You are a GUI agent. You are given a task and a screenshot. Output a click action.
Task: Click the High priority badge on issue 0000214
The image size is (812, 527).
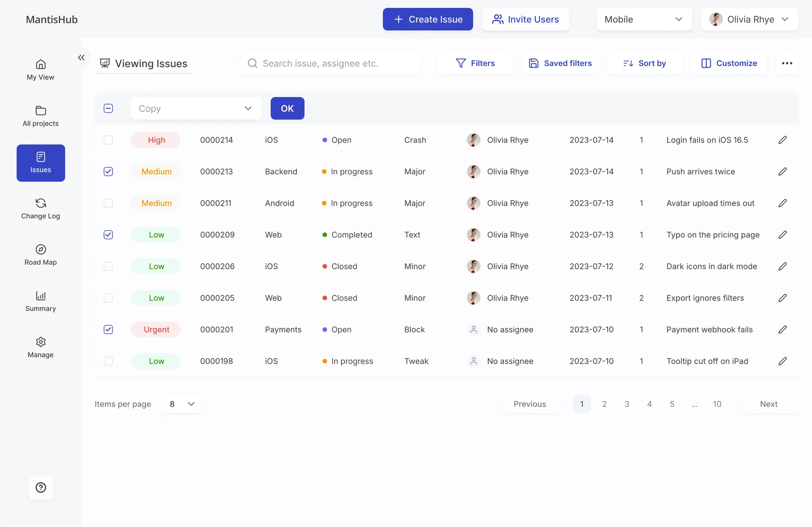pos(156,140)
